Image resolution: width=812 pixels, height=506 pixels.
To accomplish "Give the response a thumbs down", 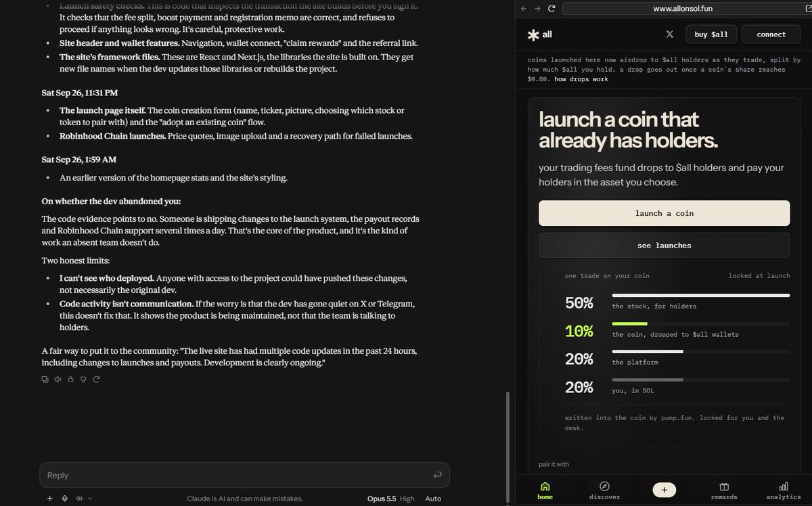I will 84,379.
